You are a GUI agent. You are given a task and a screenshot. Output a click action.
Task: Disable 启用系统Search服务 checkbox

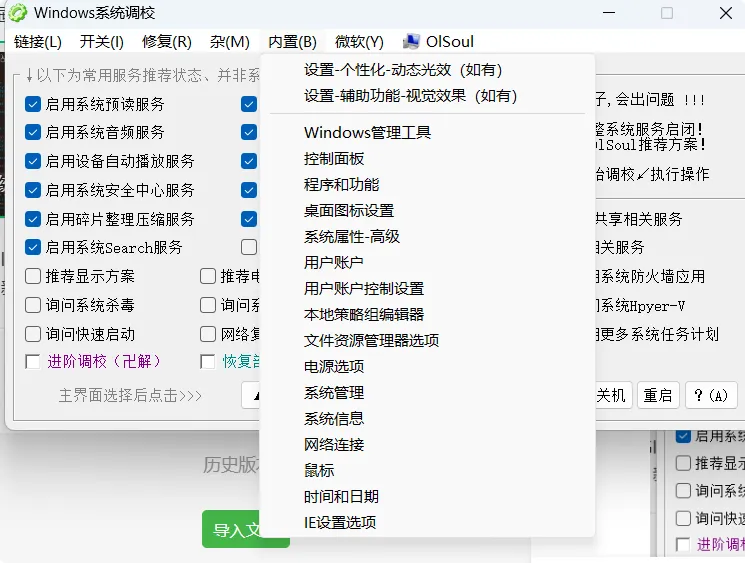point(33,247)
